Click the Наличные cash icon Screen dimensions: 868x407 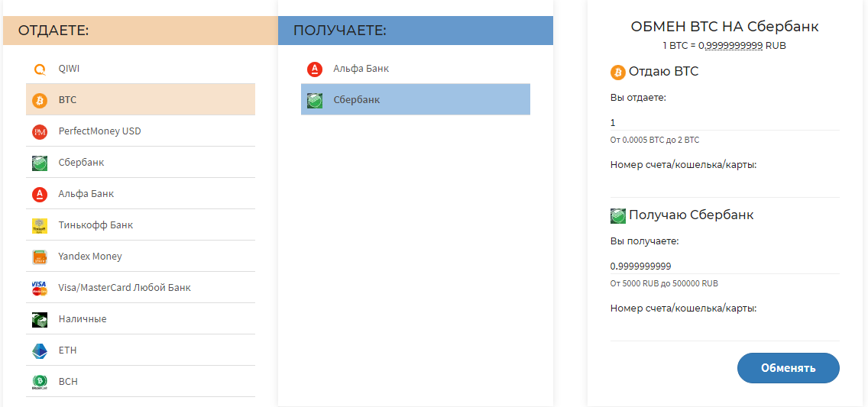(x=40, y=319)
